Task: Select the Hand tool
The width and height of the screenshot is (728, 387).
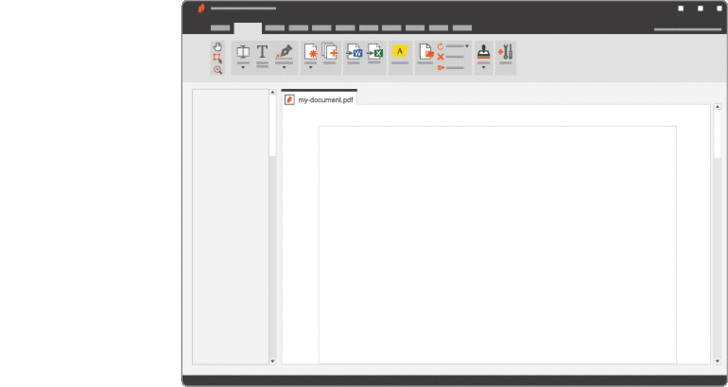Action: [217, 47]
